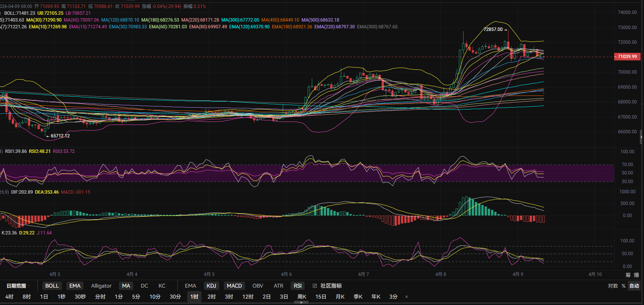Click the 对数 logarithmic scale button
Screen dimensions: 644x305
[613, 286]
